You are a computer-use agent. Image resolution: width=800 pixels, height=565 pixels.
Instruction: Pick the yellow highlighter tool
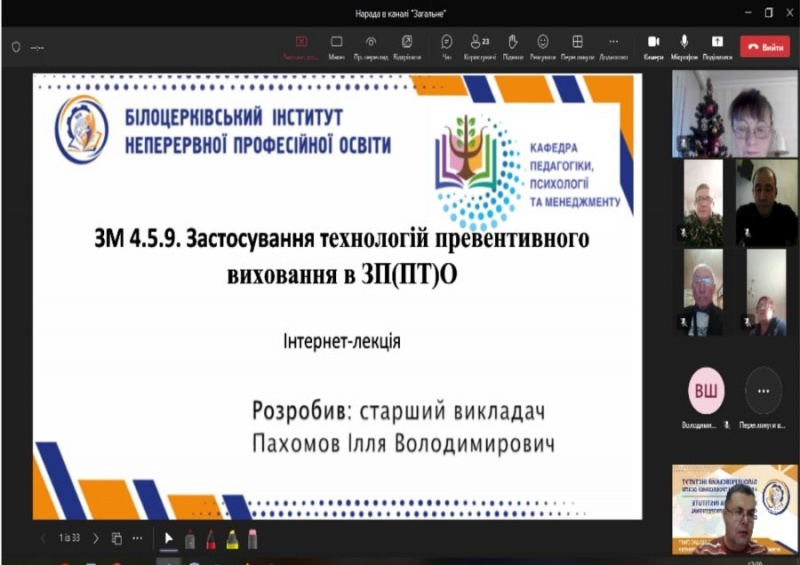point(232,538)
